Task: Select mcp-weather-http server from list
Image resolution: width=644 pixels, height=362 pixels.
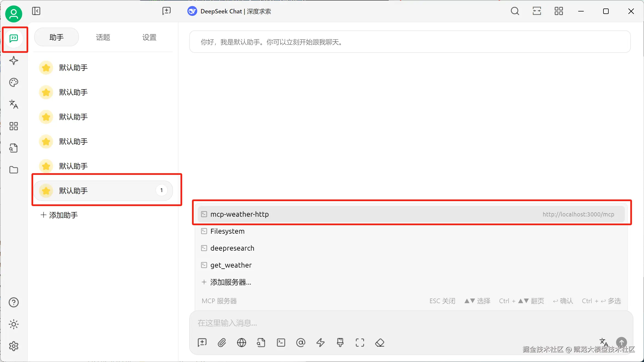Action: (240, 214)
